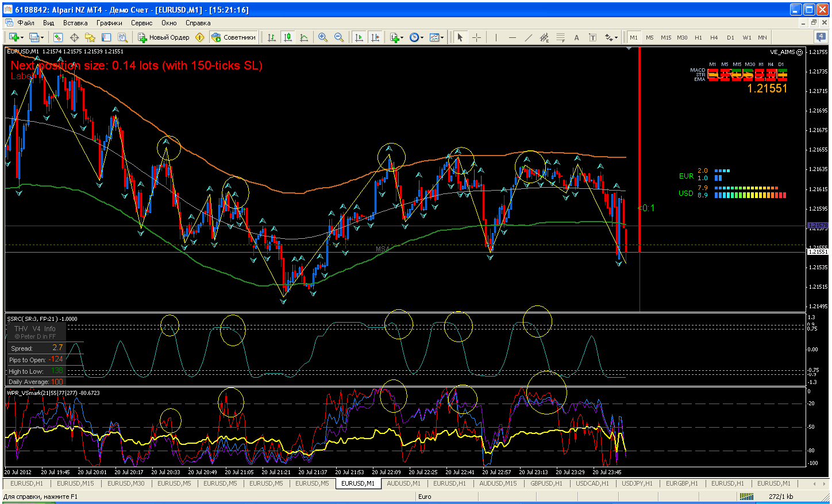Open the Сервис menu
The image size is (832, 504).
pos(141,23)
